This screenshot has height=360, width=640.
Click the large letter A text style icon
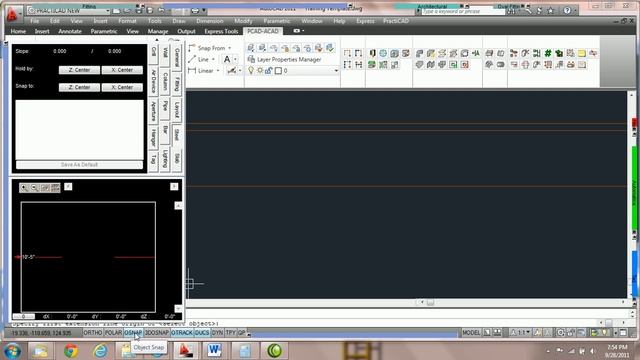tap(227, 60)
